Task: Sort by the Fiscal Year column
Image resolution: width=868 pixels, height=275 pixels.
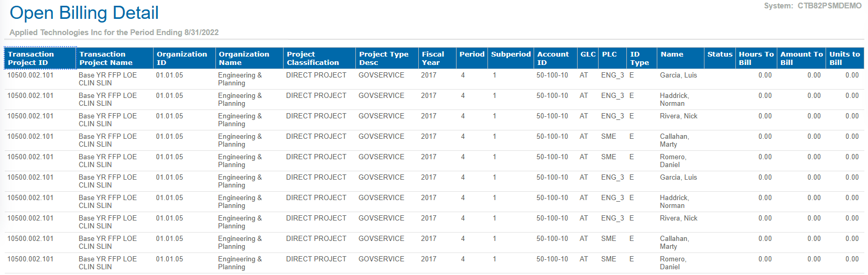Action: click(x=433, y=58)
